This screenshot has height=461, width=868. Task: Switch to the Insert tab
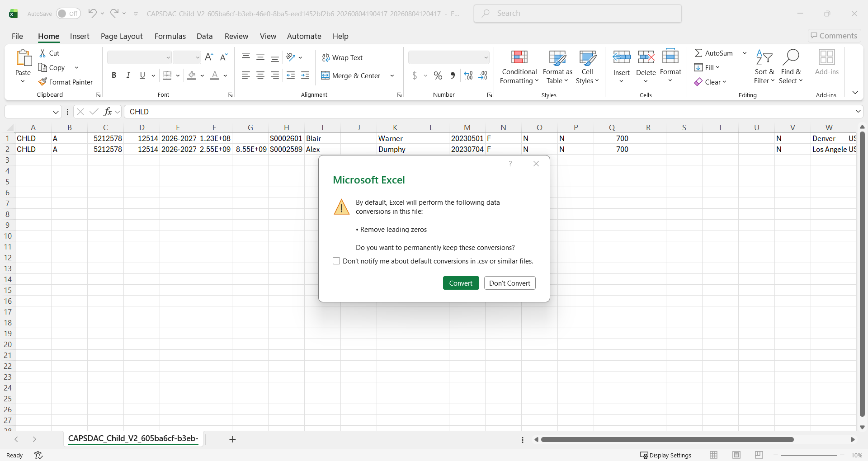point(80,36)
